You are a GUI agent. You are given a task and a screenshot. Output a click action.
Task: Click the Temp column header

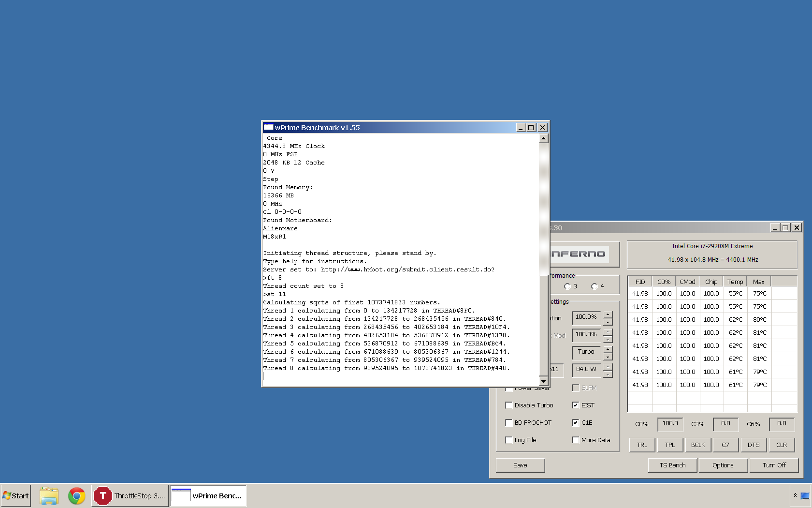(735, 282)
